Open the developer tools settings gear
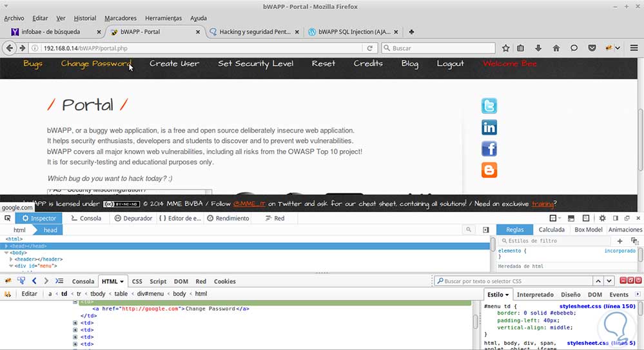 point(602,218)
